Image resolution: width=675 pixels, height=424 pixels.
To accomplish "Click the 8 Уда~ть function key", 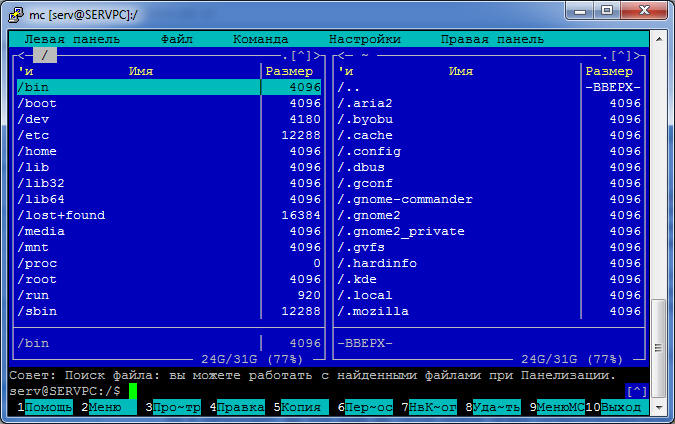I will pos(493,407).
